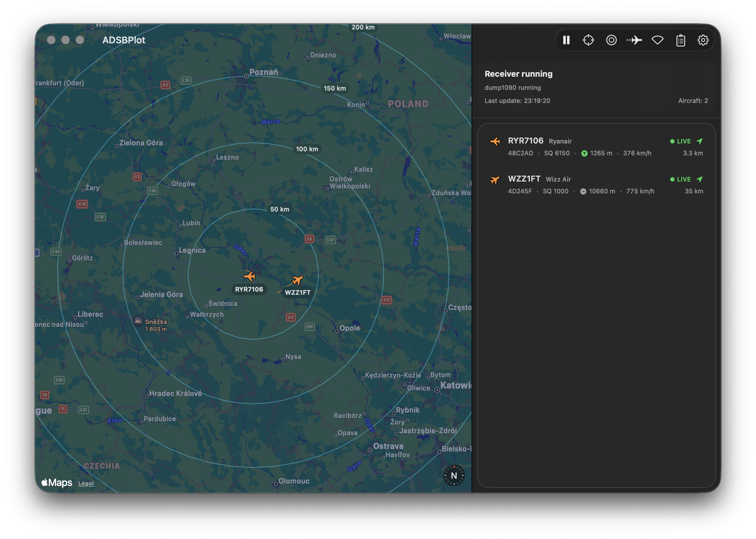The height and width of the screenshot is (539, 756).
Task: Open the message log panel
Action: pyautogui.click(x=680, y=40)
